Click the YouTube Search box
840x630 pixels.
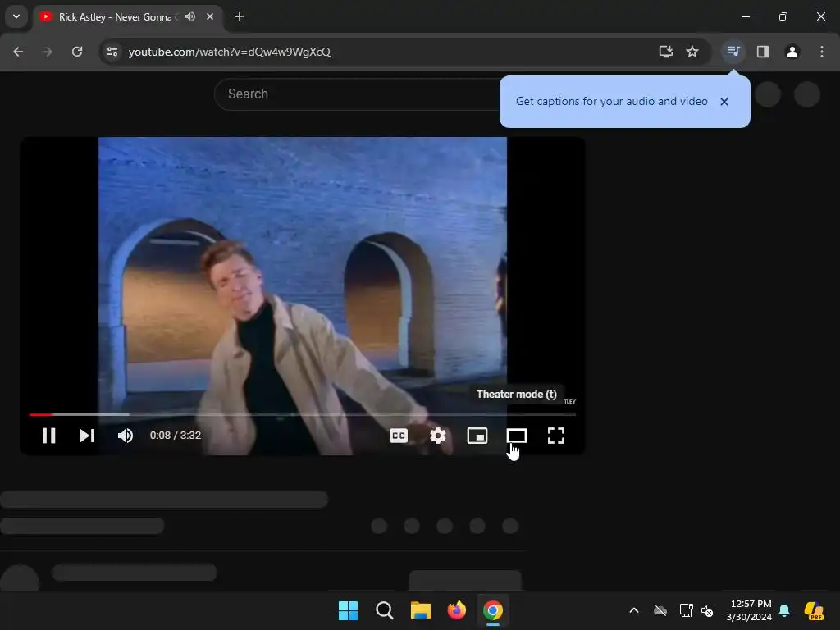tap(356, 94)
